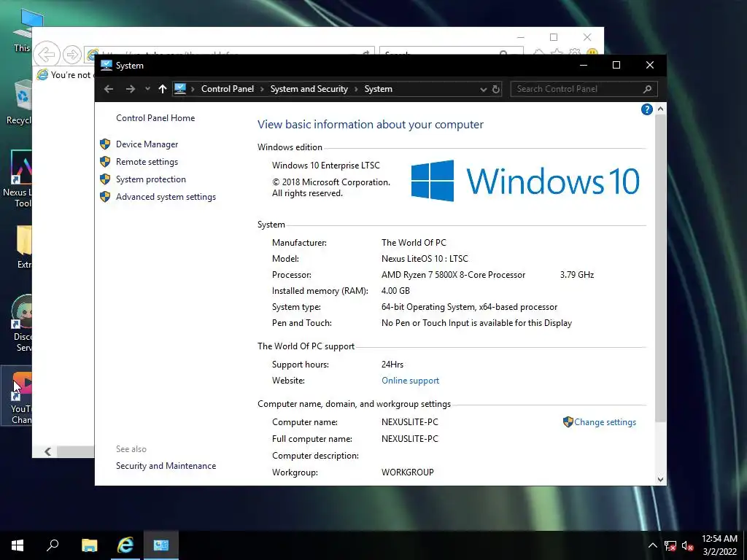747x560 pixels.
Task: Click Change settings for computer name
Action: coord(605,422)
